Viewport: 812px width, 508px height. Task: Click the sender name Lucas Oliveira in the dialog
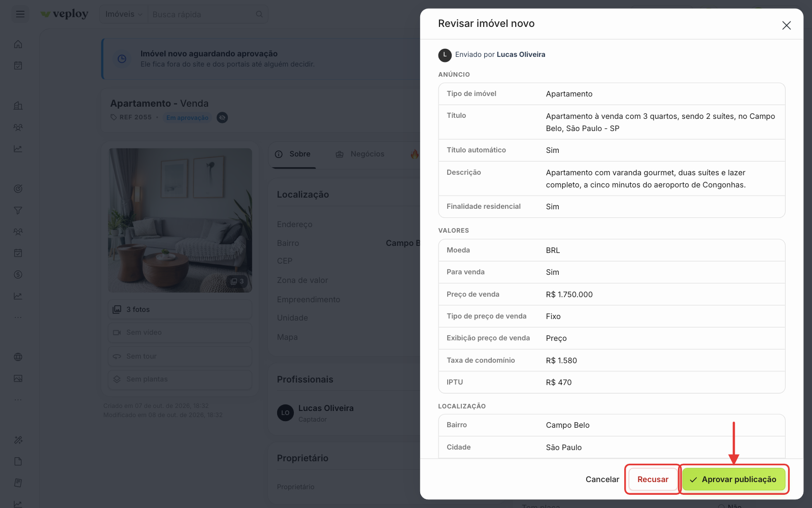[x=521, y=55]
